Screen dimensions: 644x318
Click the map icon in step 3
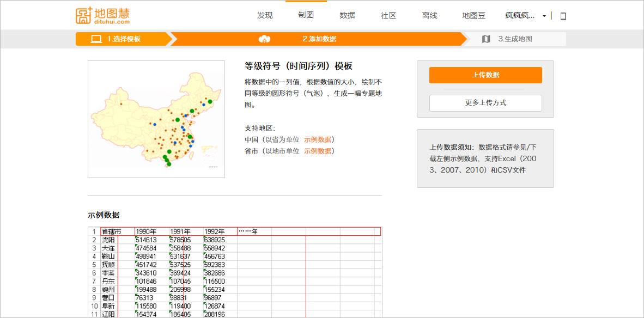486,39
